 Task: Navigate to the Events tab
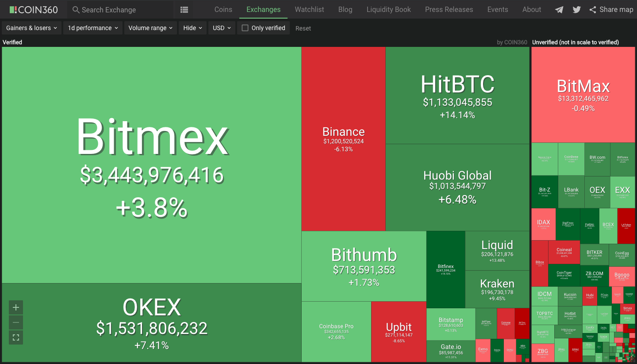click(498, 9)
